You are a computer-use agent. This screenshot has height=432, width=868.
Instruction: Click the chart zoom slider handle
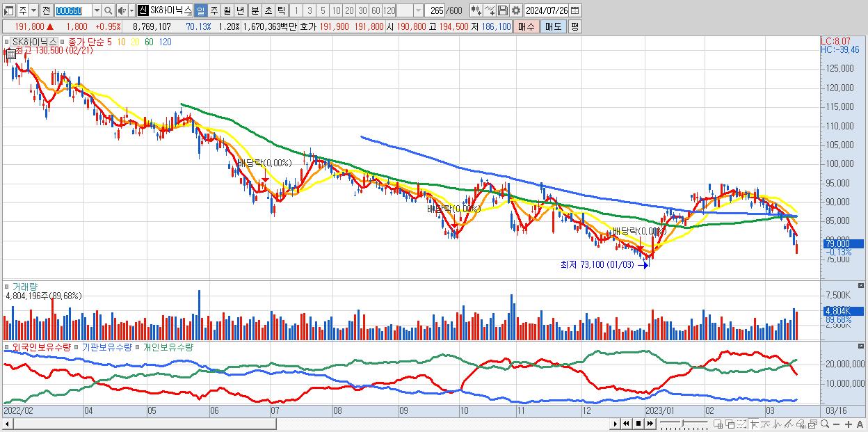pos(682,423)
